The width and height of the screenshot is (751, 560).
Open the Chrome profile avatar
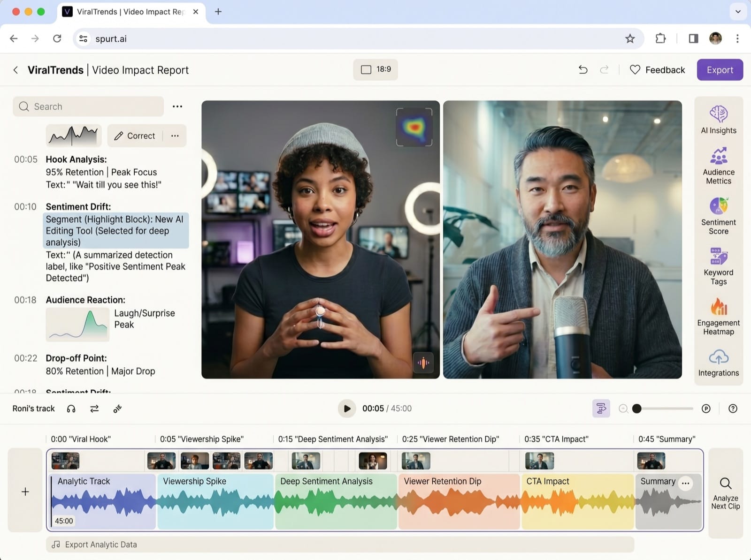point(715,38)
